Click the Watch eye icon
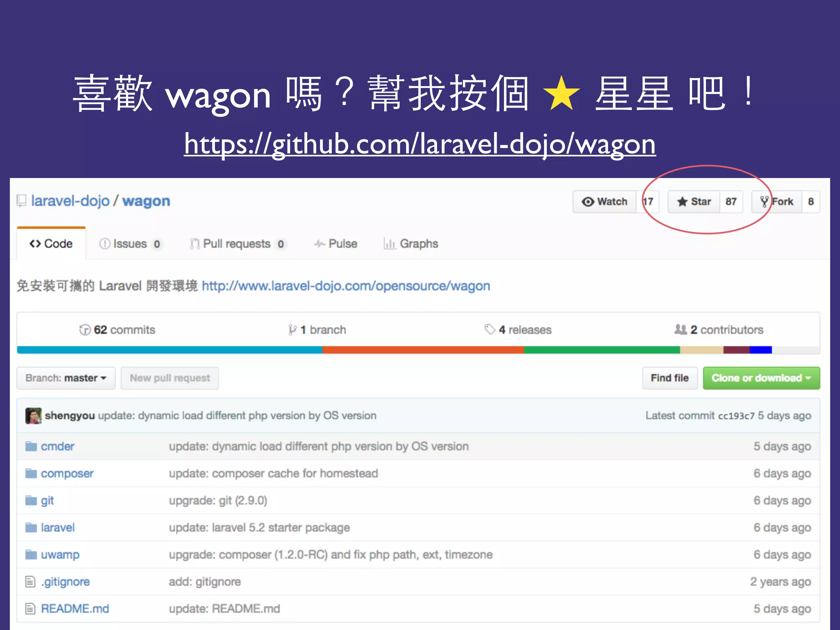This screenshot has height=630, width=840. 588,202
